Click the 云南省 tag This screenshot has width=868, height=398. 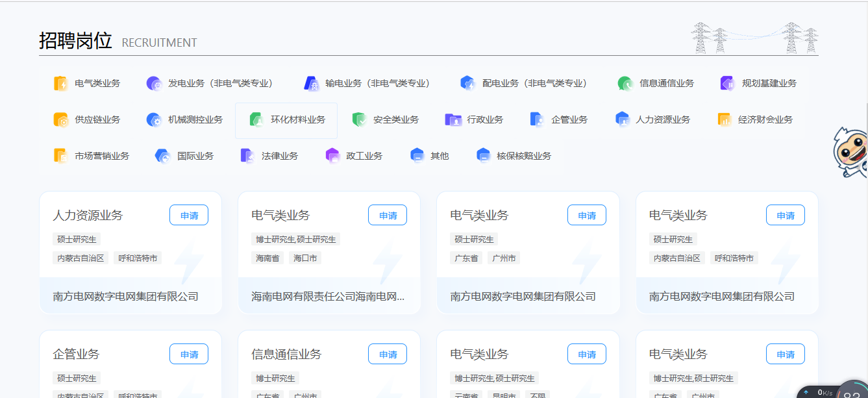pos(466,395)
